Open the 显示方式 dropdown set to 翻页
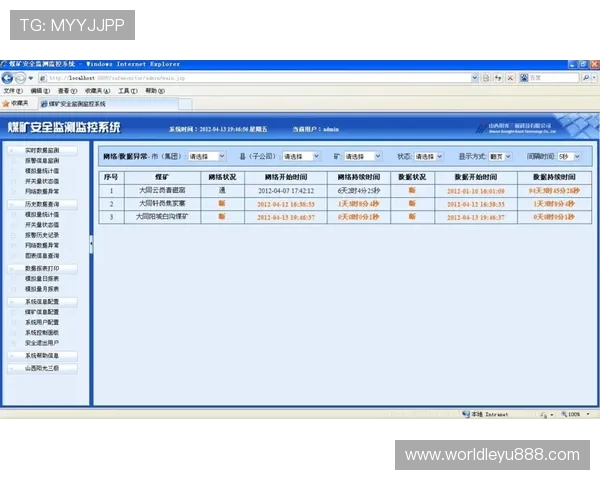The width and height of the screenshot is (600, 480). 500,156
